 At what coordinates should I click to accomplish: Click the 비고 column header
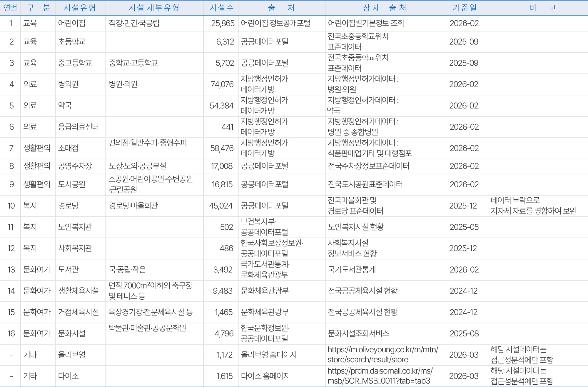[x=542, y=8]
